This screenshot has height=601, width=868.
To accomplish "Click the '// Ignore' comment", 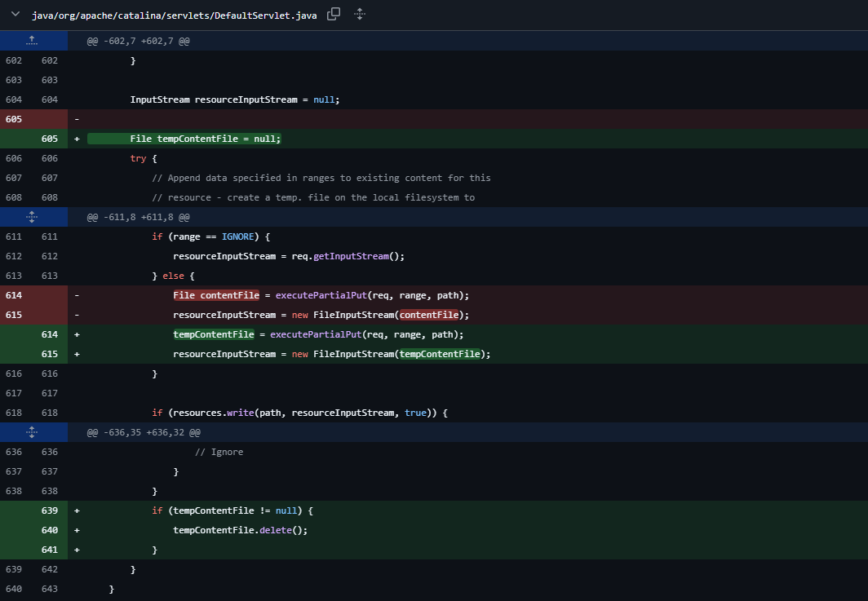I will 219,452.
